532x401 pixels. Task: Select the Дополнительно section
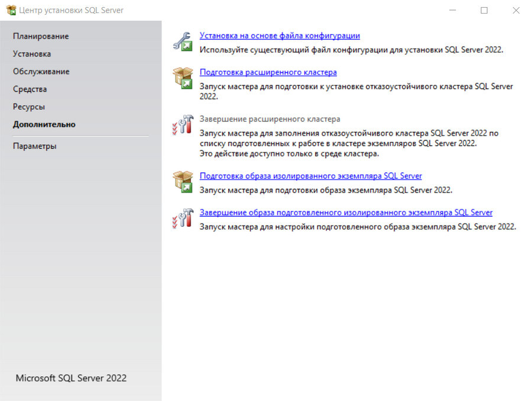pos(44,125)
